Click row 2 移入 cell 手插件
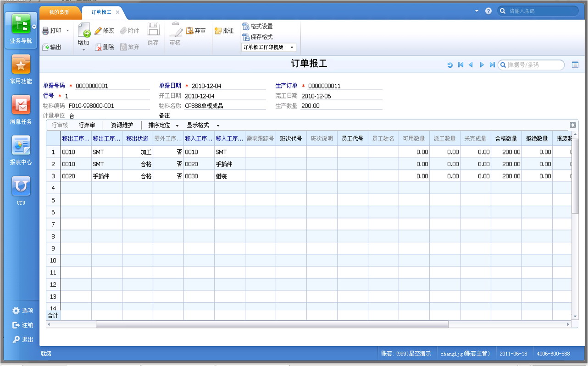Screen dimensions: 588x366 click(x=230, y=164)
